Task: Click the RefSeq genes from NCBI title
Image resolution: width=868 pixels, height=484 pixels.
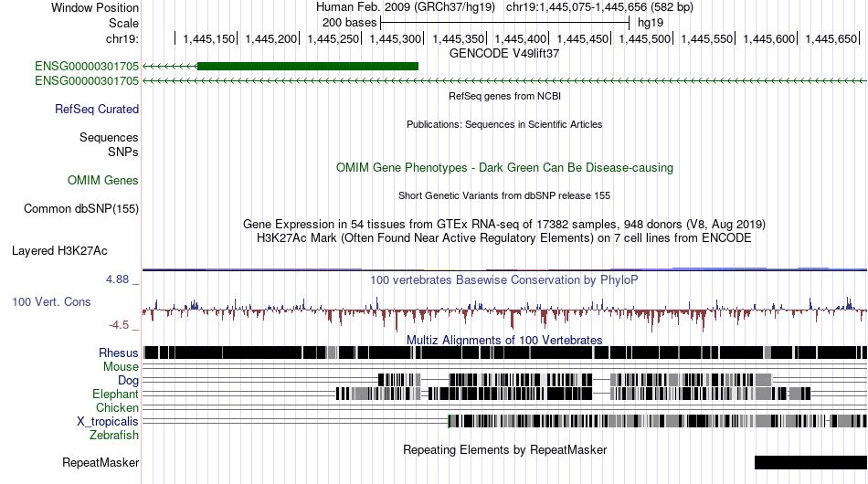Action: coord(504,96)
